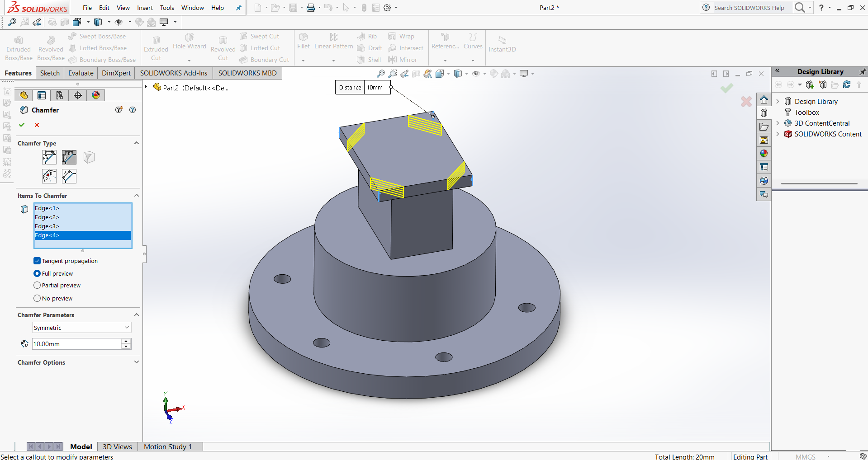Select Face Face chamfer type icon
This screenshot has width=868, height=460.
point(69,176)
